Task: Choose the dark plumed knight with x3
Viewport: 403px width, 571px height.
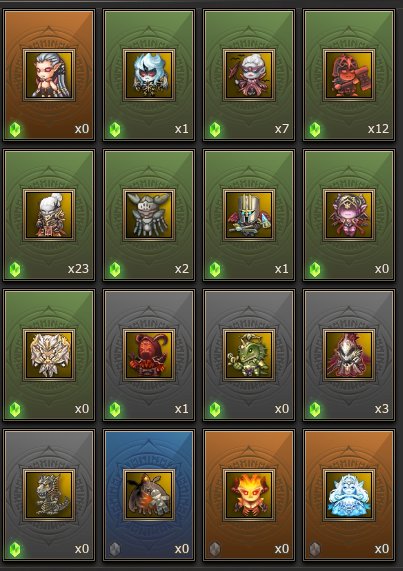Action: click(x=349, y=355)
